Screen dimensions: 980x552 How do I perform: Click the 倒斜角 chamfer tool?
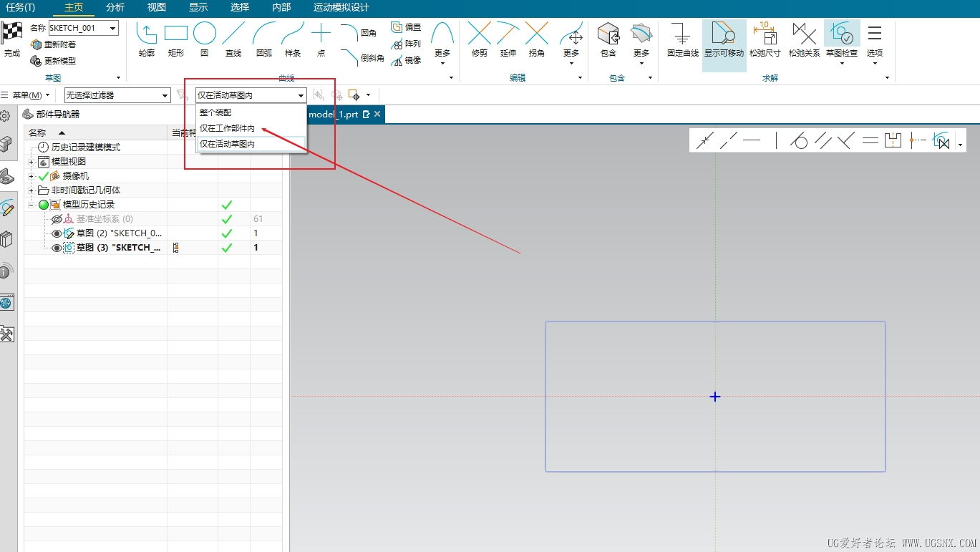tap(362, 57)
